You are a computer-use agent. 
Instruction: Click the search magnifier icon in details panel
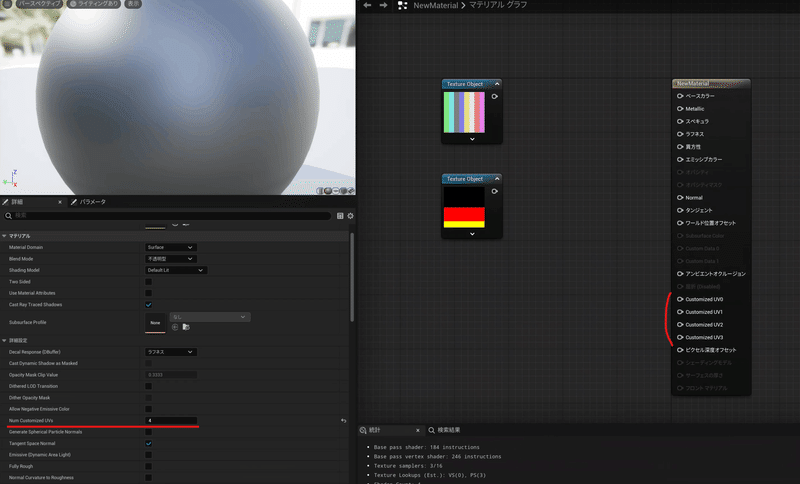8,216
